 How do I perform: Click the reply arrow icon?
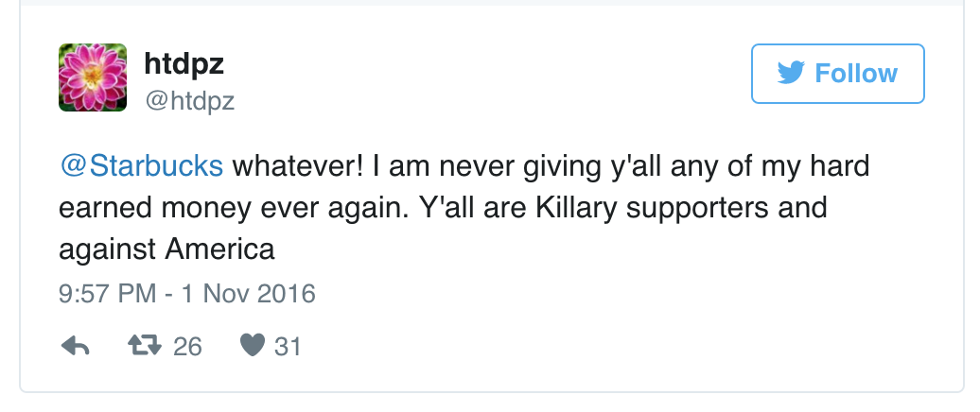click(75, 347)
